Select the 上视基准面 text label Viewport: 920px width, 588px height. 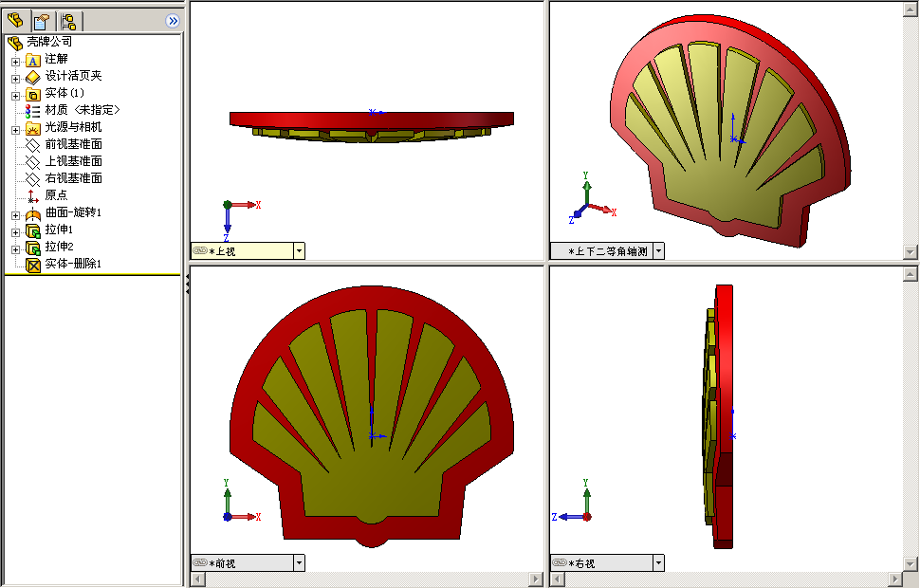coord(74,161)
